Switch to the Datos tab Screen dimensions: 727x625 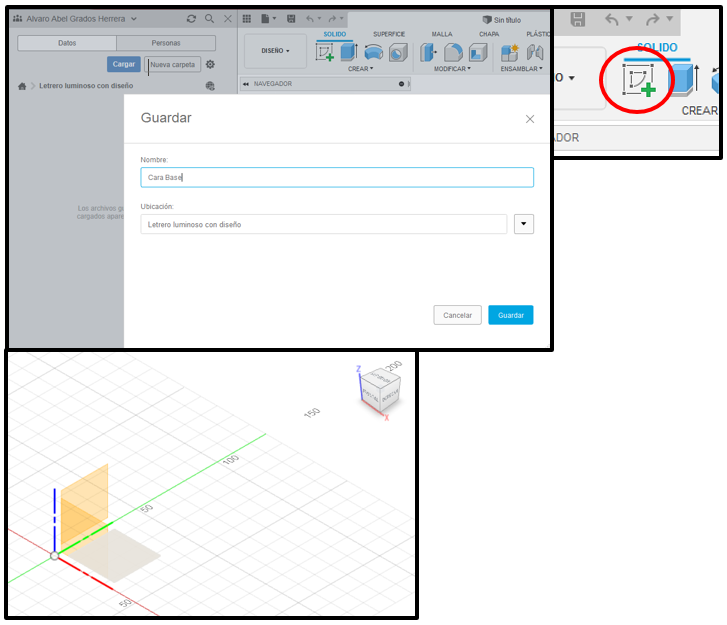click(67, 43)
